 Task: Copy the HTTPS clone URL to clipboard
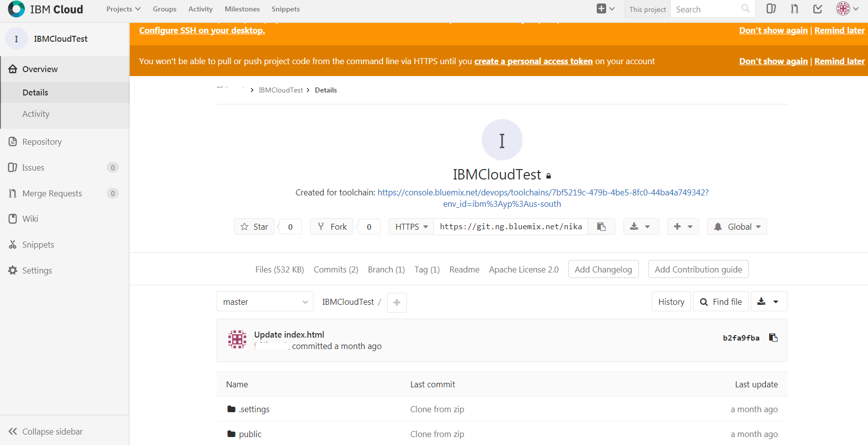pyautogui.click(x=601, y=227)
